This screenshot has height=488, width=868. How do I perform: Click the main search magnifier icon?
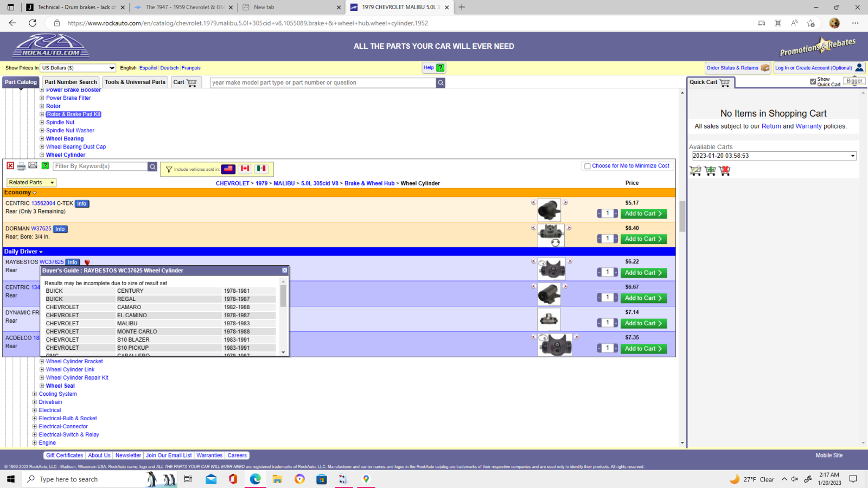[441, 82]
